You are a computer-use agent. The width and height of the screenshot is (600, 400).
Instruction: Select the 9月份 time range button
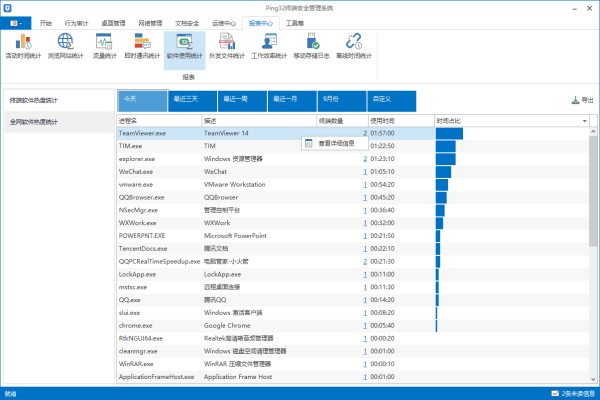[x=342, y=101]
